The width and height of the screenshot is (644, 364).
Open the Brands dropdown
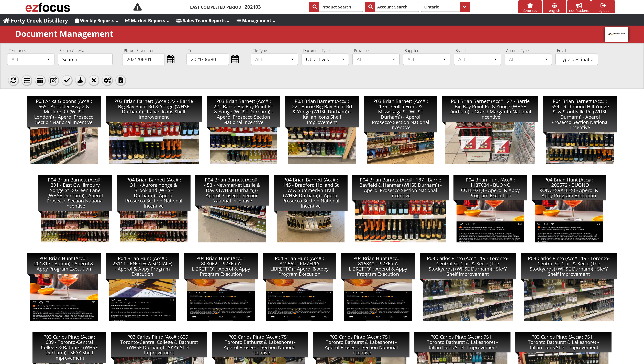[x=477, y=59]
